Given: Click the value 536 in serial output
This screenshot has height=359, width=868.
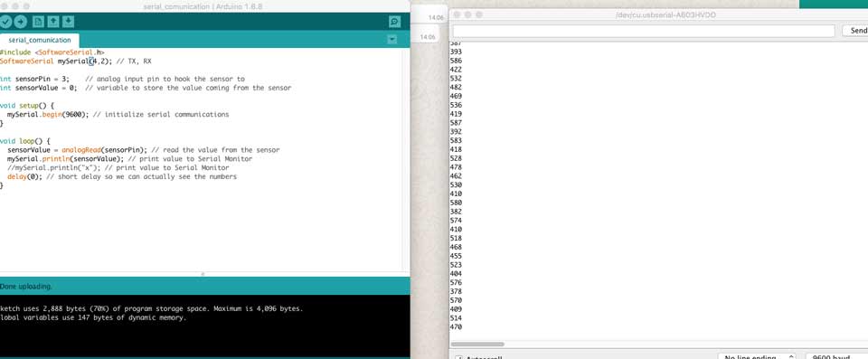Looking at the screenshot, I should coord(456,105).
